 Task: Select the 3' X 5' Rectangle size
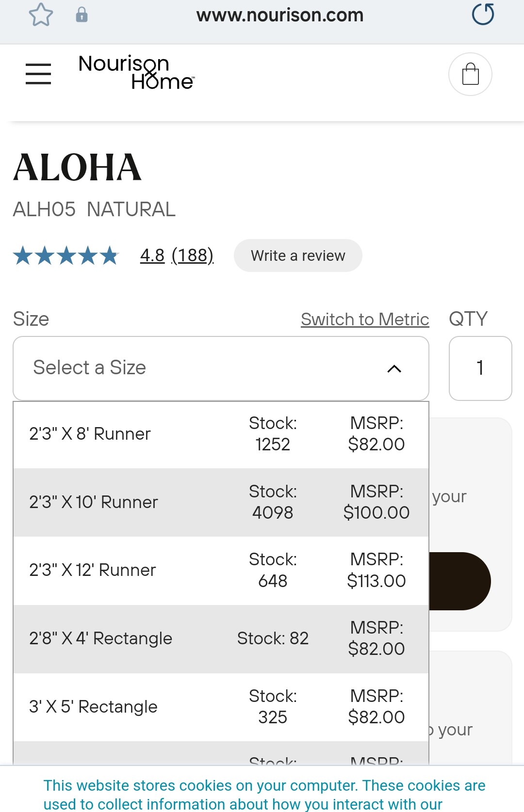click(221, 707)
